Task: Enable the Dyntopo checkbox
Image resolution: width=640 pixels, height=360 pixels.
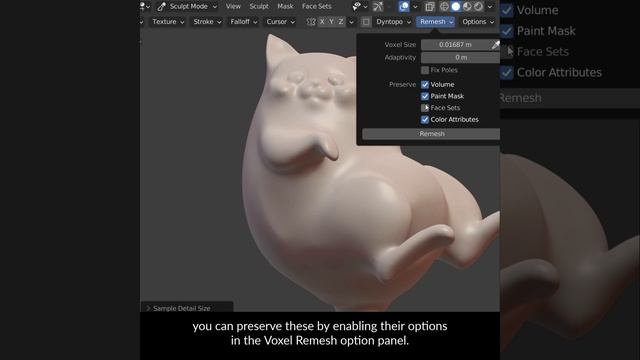Action: pyautogui.click(x=366, y=22)
